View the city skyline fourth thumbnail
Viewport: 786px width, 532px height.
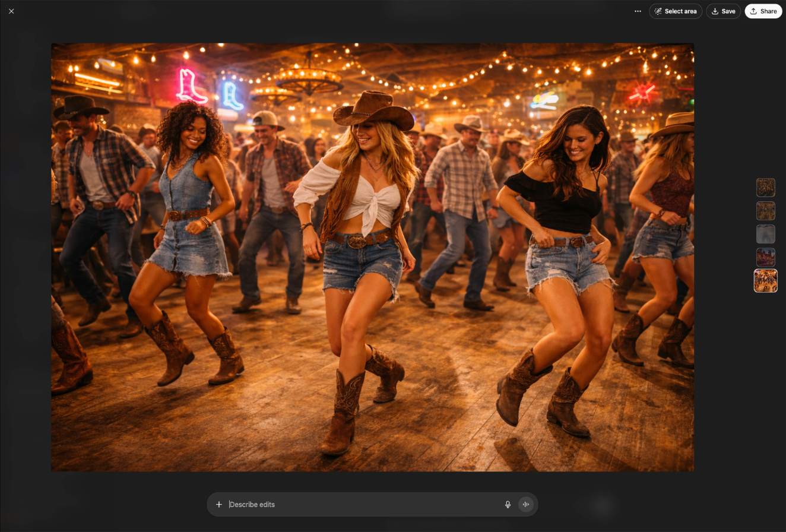(765, 257)
